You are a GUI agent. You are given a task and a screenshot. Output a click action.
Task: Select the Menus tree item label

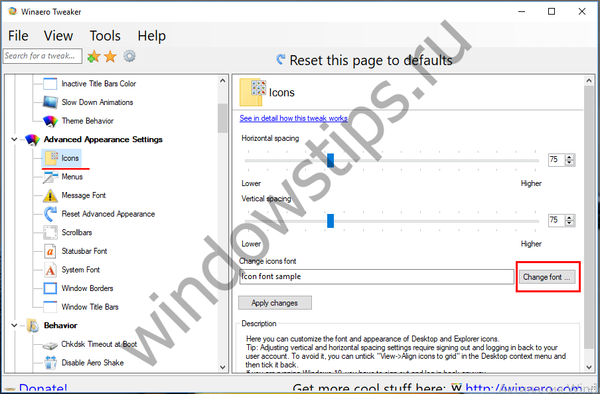pyautogui.click(x=72, y=177)
